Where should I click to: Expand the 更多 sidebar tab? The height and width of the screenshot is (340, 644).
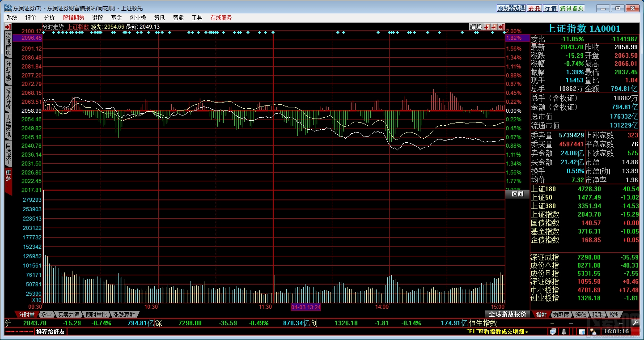click(8, 180)
